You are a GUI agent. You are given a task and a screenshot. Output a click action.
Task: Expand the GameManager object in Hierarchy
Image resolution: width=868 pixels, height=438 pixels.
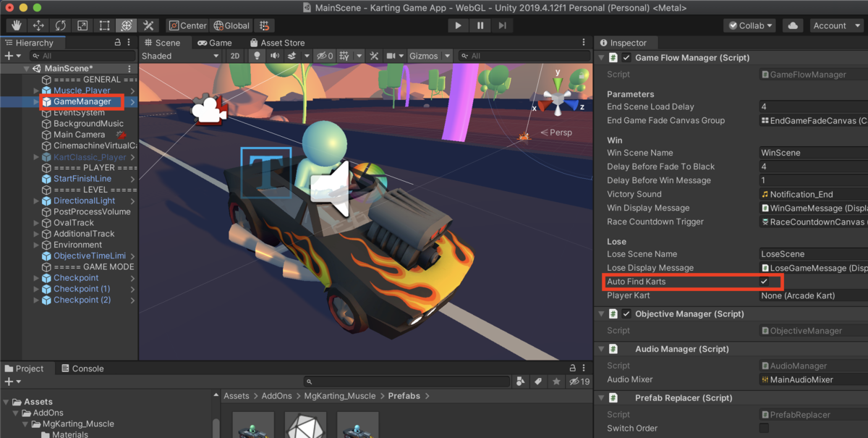click(36, 102)
